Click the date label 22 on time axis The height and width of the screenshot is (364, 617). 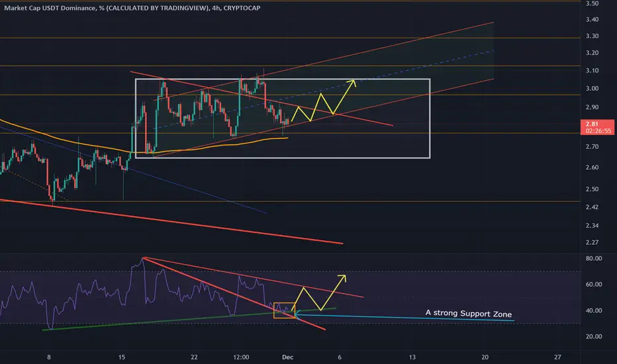(x=194, y=357)
